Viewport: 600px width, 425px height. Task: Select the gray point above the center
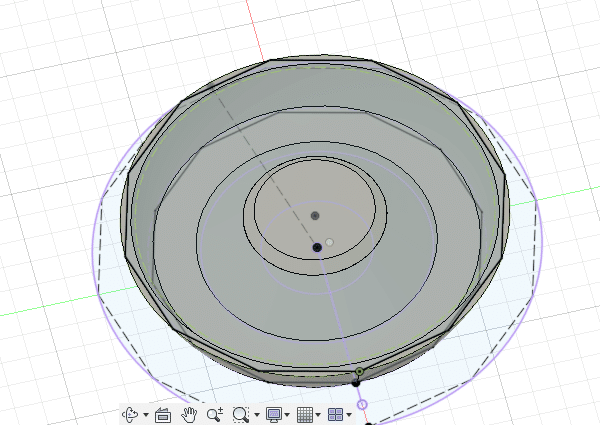(315, 216)
